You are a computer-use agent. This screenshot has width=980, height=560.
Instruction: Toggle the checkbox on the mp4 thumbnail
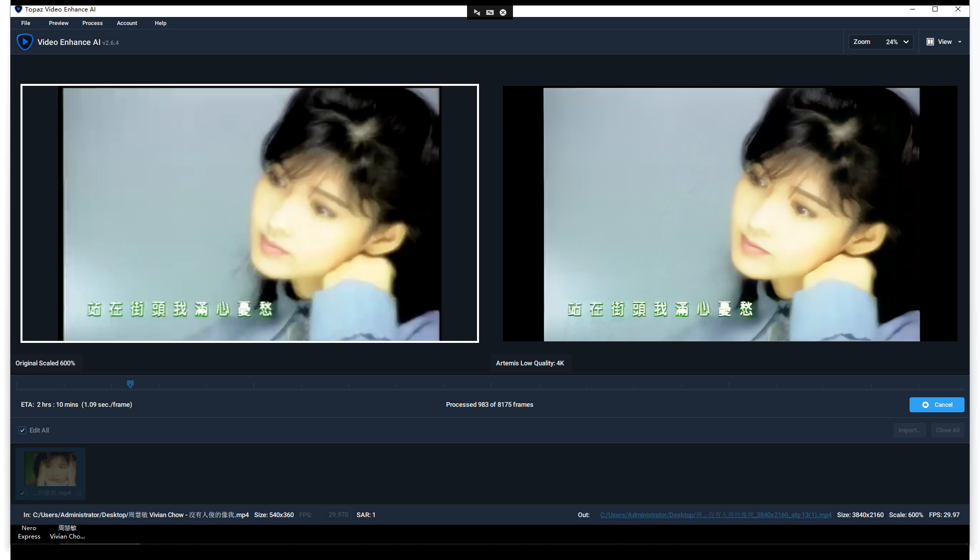[x=22, y=493]
